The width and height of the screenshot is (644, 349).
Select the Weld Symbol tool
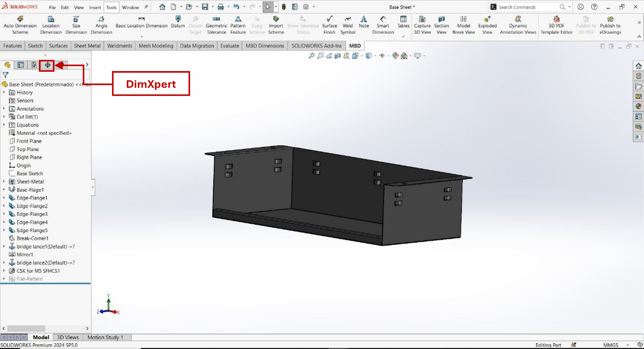pos(348,25)
